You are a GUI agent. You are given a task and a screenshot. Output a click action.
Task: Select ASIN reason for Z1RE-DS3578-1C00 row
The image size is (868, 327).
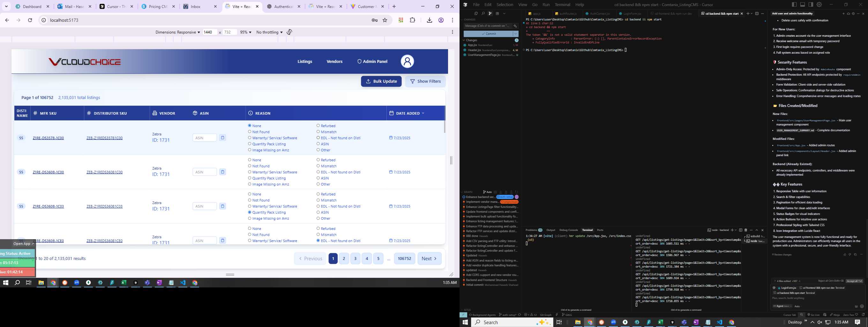pos(318,144)
